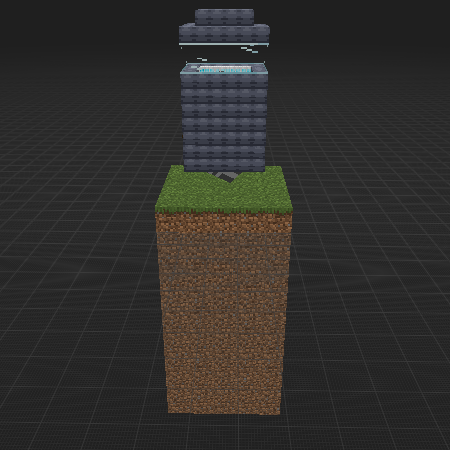Select the grass block's left front corner
450x450 pixels.
tap(157, 209)
